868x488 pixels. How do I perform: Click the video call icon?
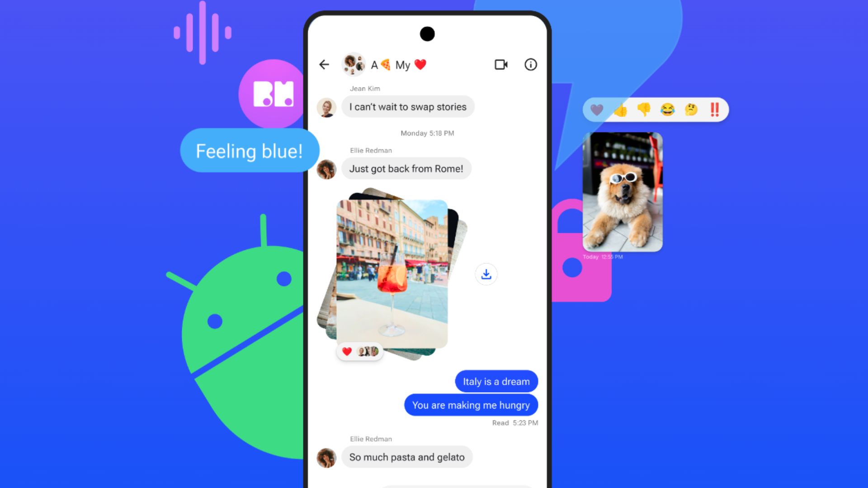501,64
